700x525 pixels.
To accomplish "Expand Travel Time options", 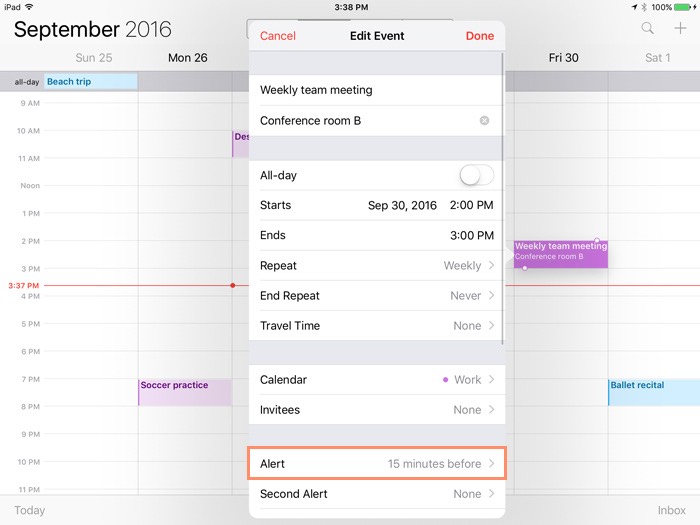I will coord(376,326).
